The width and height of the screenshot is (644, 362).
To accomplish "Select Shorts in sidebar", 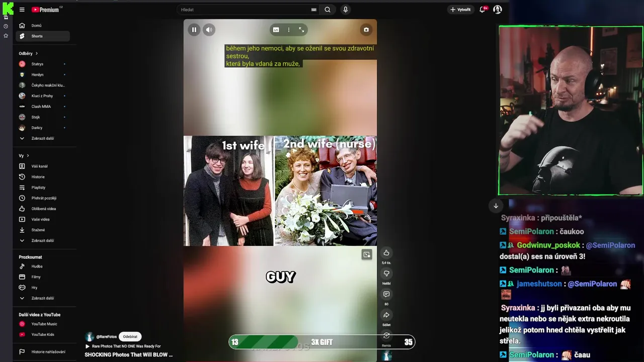I will (x=44, y=36).
